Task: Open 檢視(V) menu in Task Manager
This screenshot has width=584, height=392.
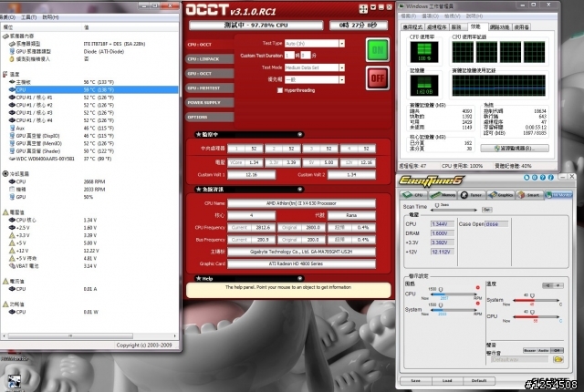Action: pyautogui.click(x=453, y=16)
